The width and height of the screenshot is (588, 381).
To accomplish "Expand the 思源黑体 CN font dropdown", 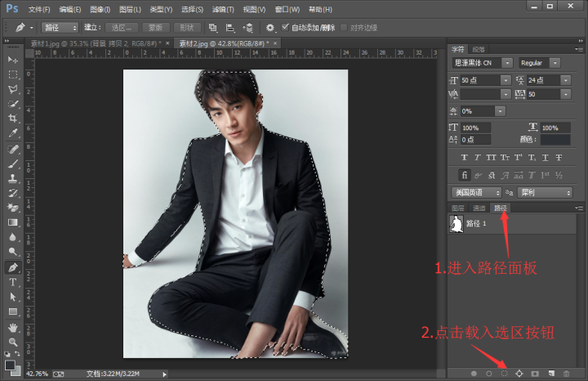I will pos(507,63).
